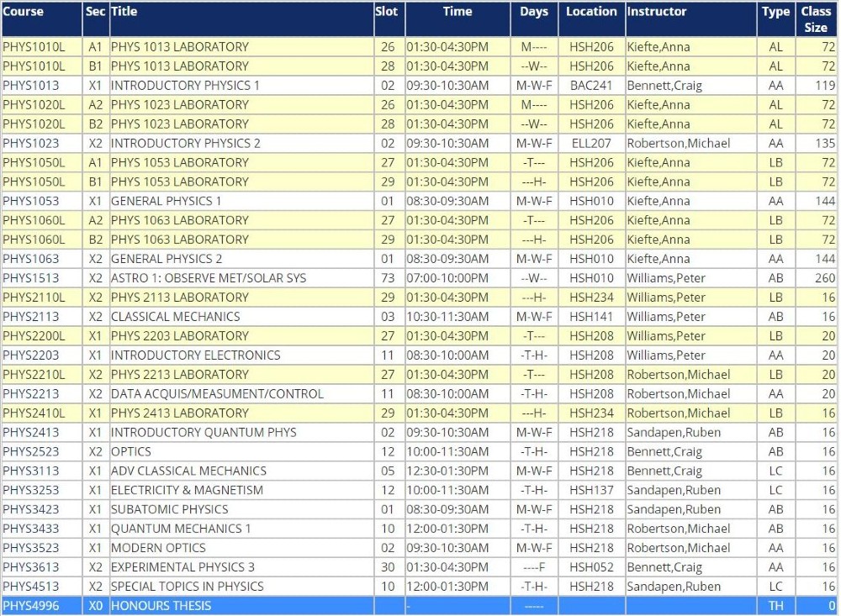Image resolution: width=841 pixels, height=616 pixels.
Task: Click instructor Williams,Peter in PHYS1513 row
Action: (666, 278)
